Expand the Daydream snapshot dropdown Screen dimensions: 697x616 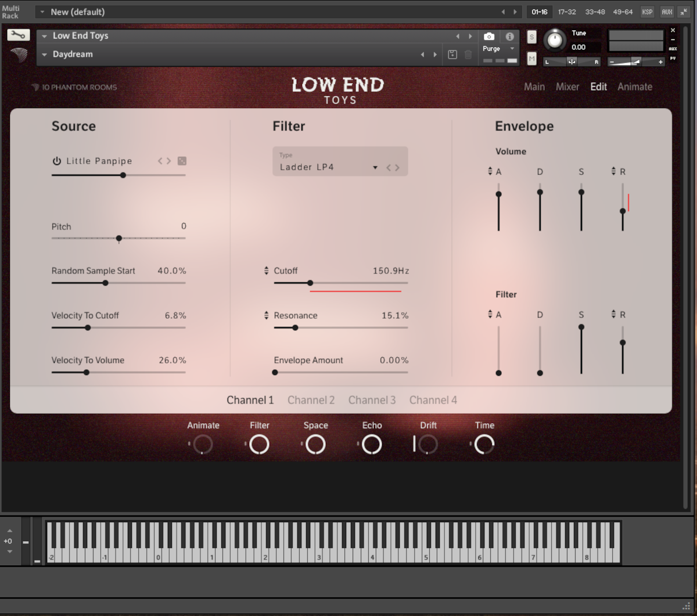point(44,55)
